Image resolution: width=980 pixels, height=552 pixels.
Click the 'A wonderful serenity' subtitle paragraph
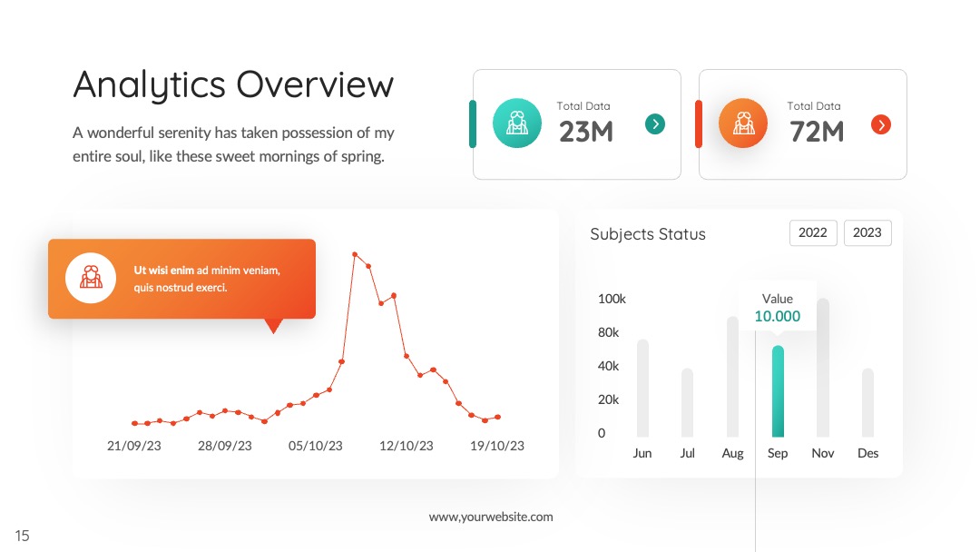click(x=233, y=144)
